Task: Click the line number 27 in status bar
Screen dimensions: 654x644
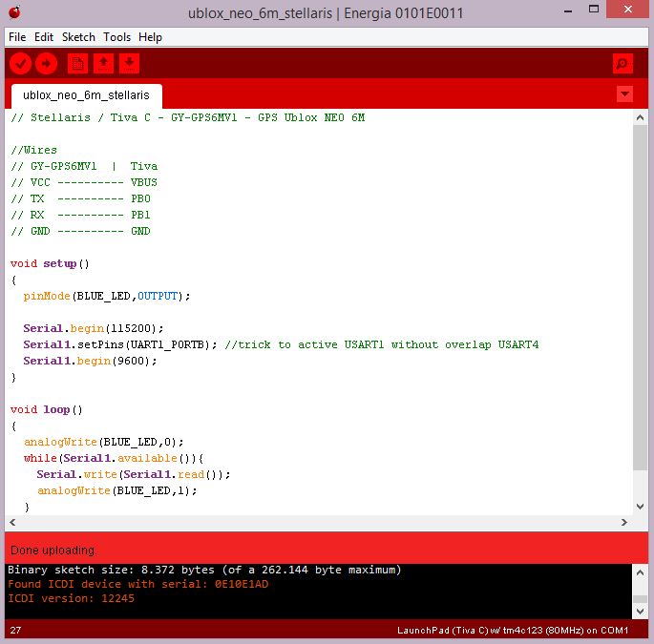Action: (x=15, y=630)
